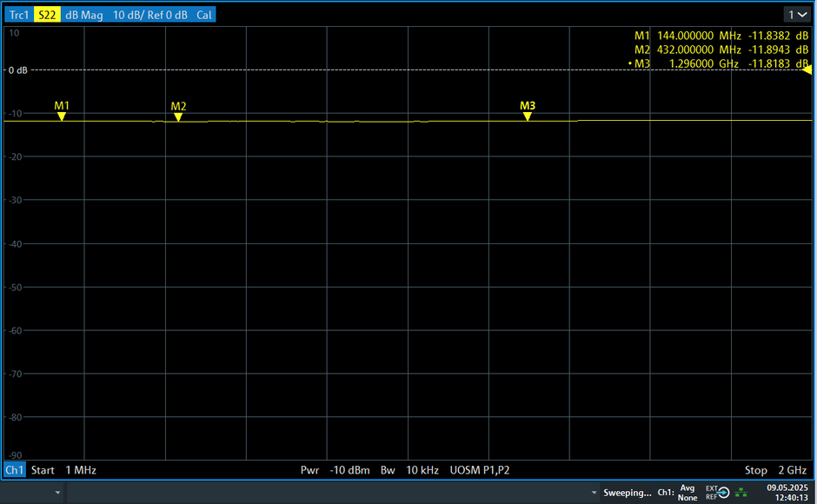Click the 0 dB reference line label
817x504 pixels.
(18, 70)
